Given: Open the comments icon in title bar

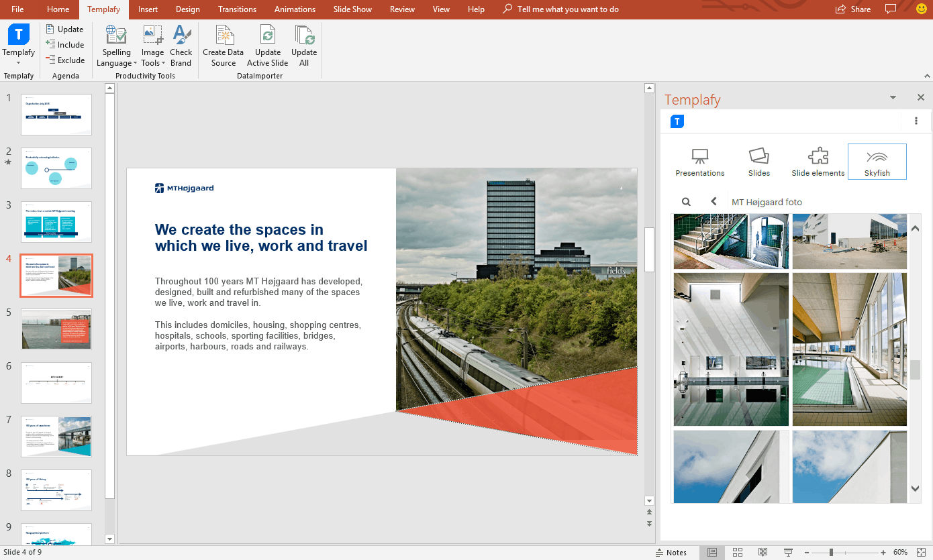Looking at the screenshot, I should (x=891, y=9).
